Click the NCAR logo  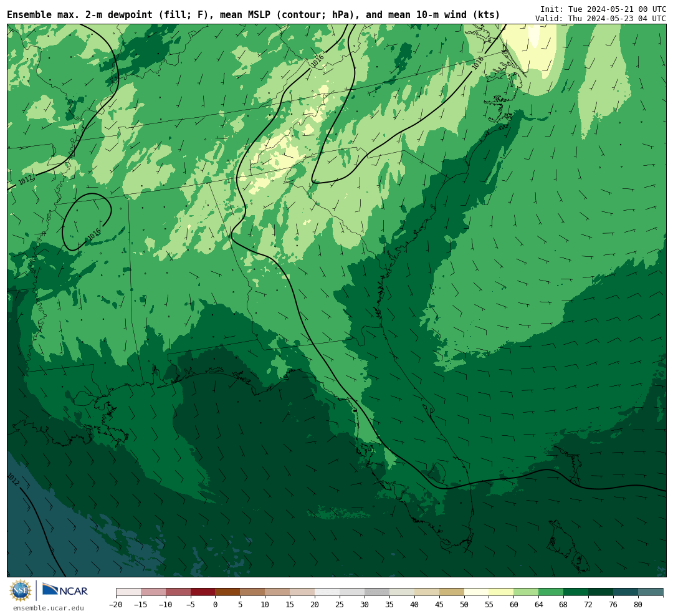click(65, 589)
